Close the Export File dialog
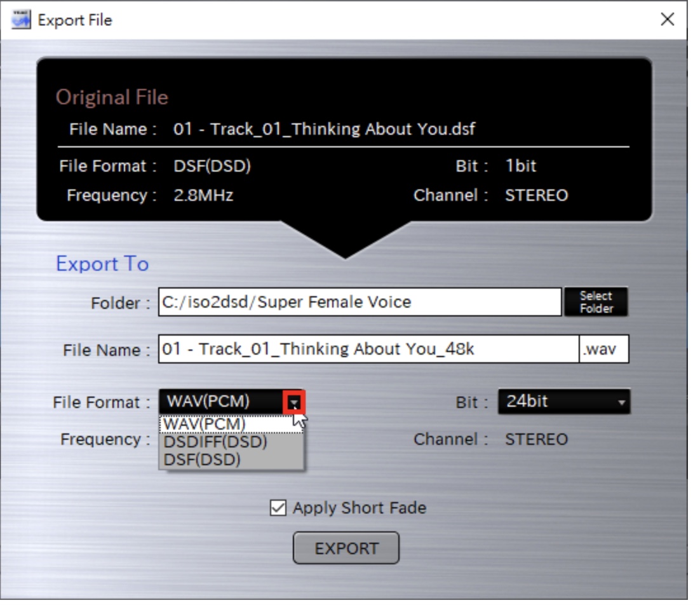Screen dimensions: 700x605 tap(667, 19)
